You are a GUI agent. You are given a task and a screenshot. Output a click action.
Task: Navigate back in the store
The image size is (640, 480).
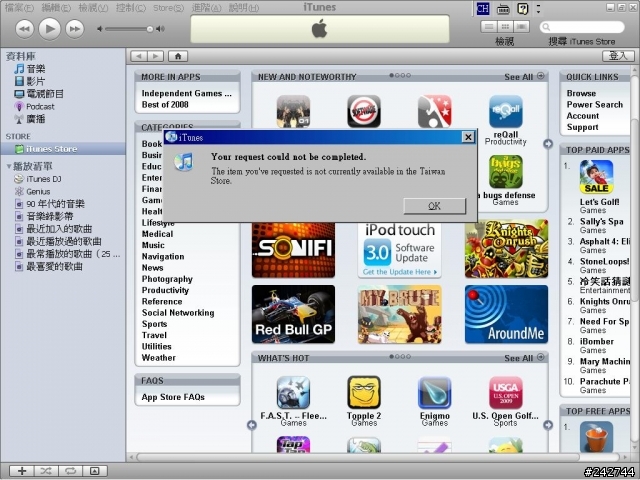(x=139, y=56)
